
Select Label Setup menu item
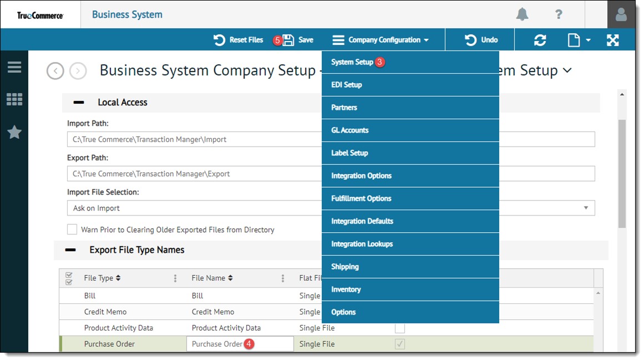(410, 153)
